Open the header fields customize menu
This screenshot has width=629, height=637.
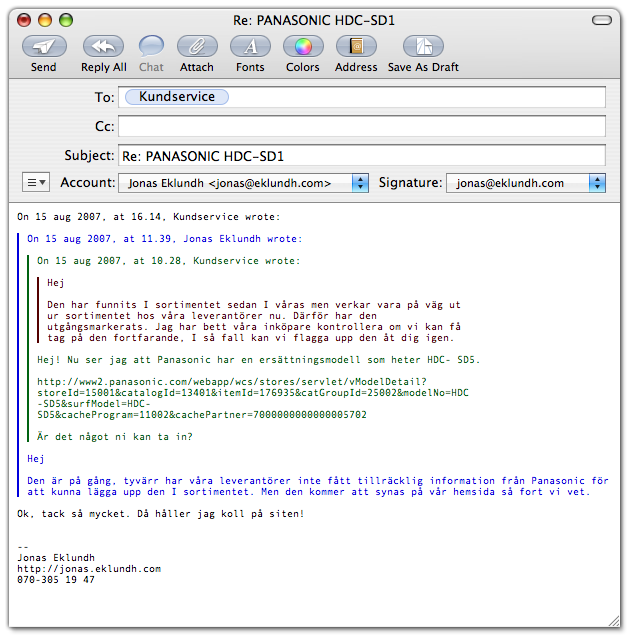(x=36, y=183)
